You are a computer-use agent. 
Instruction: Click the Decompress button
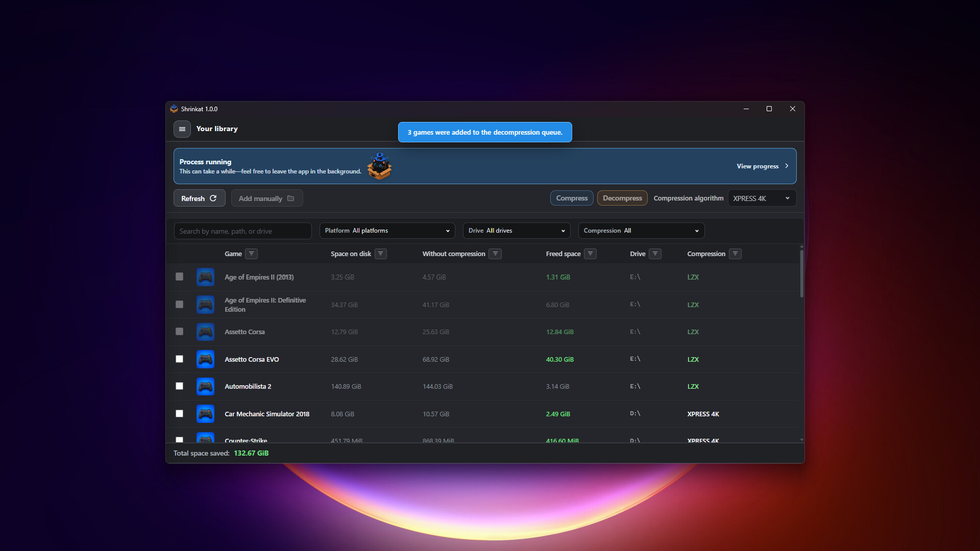tap(622, 198)
